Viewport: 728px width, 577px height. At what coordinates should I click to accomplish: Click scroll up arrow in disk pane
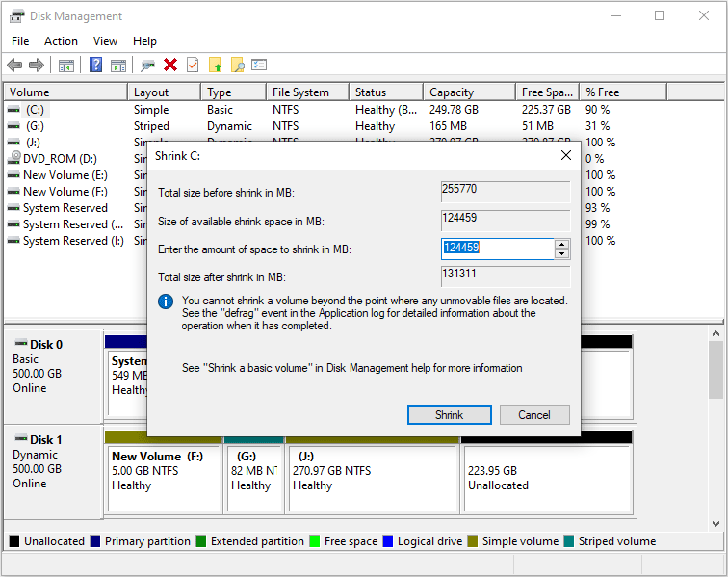point(715,333)
